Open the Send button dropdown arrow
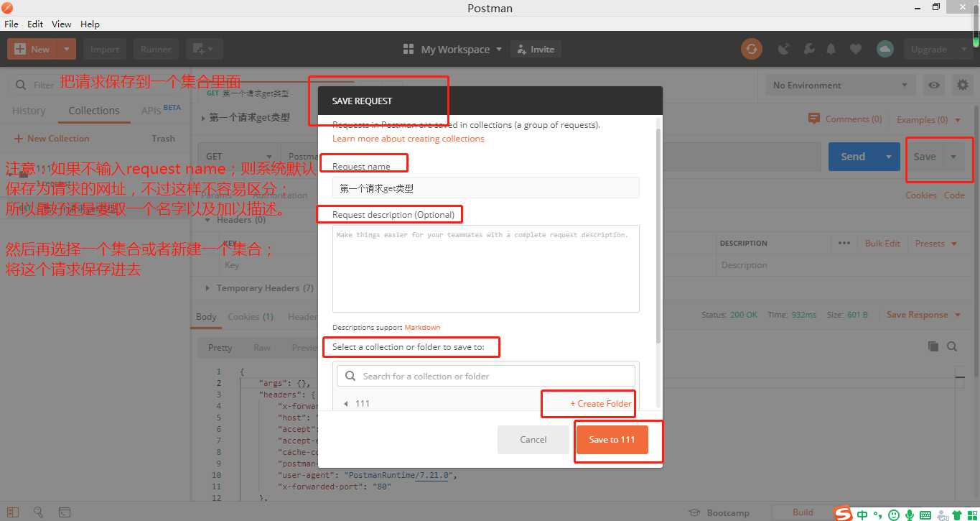The width and height of the screenshot is (980, 521). tap(889, 157)
